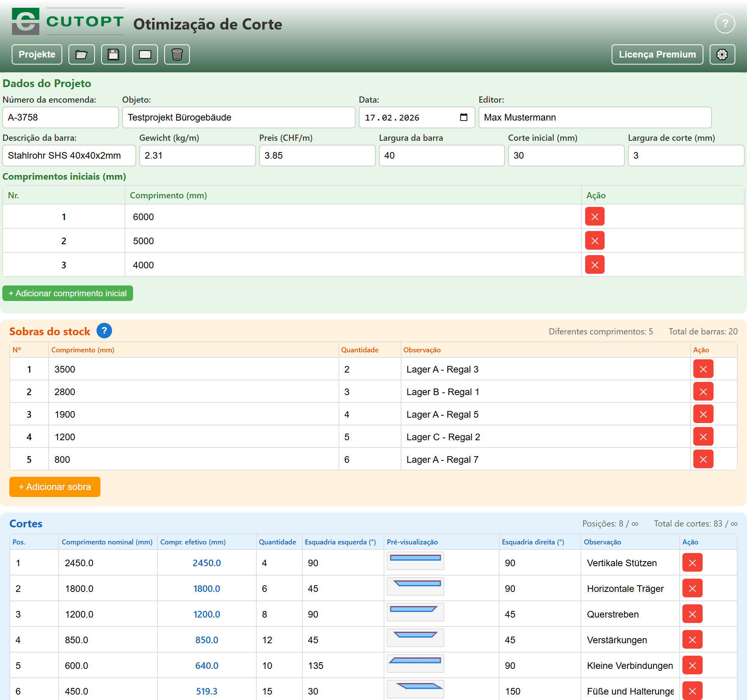Edit the Editor field Max Mustermann
The image size is (747, 700).
coord(595,117)
